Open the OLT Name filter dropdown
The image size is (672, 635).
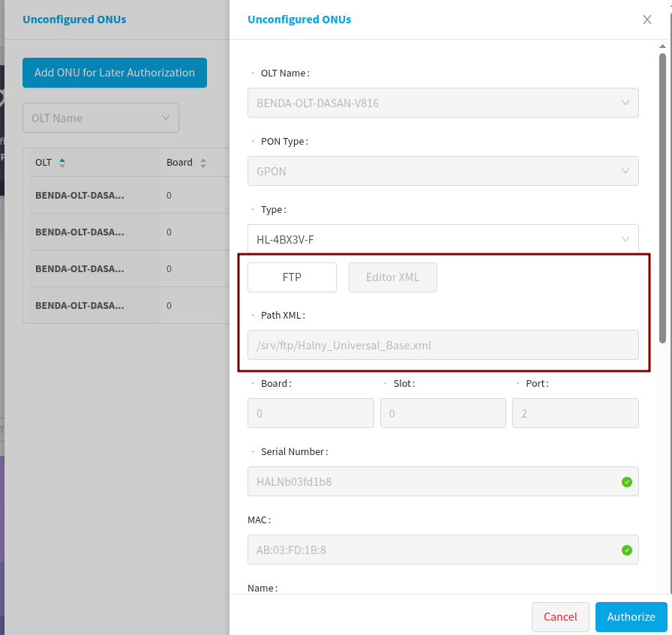pyautogui.click(x=101, y=118)
